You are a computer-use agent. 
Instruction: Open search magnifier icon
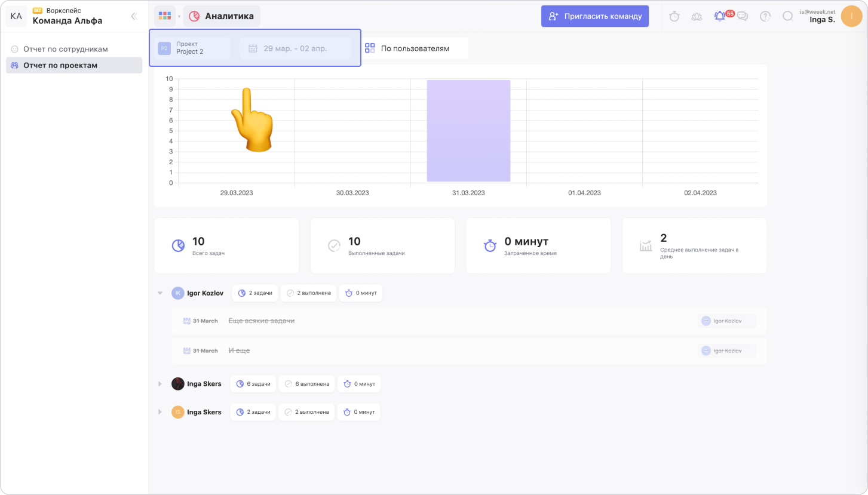coord(788,17)
